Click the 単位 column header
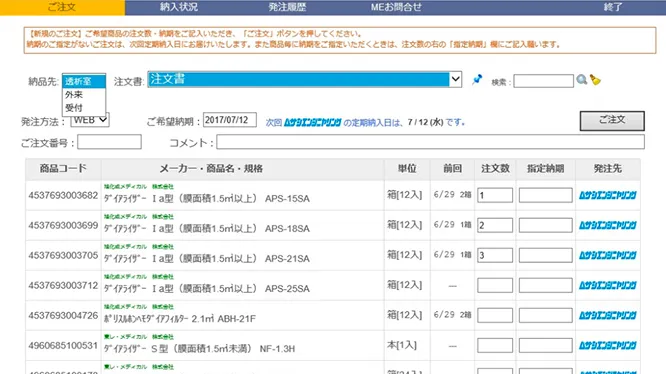The height and width of the screenshot is (374, 666). pos(407,169)
